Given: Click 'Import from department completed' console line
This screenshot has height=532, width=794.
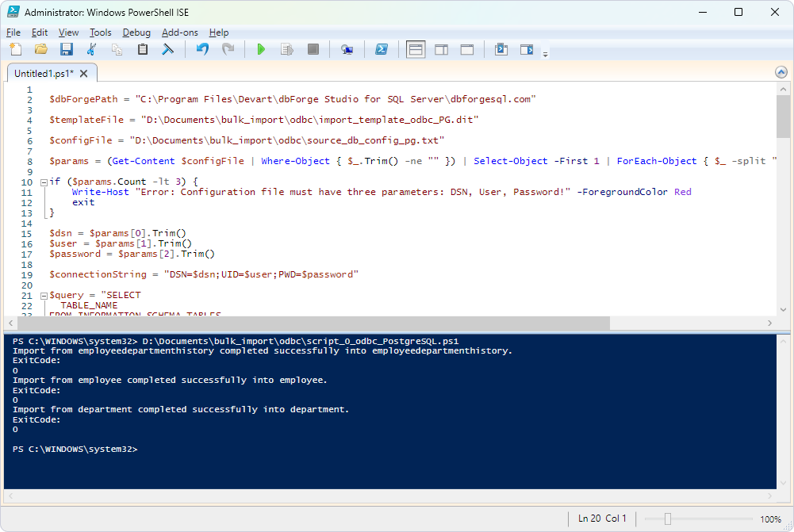Looking at the screenshot, I should 181,409.
